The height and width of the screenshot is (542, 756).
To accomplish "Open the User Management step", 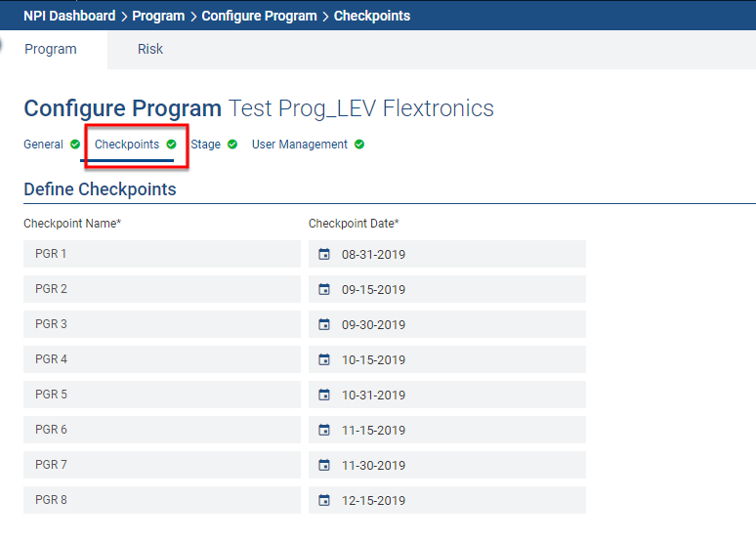I will pyautogui.click(x=300, y=145).
